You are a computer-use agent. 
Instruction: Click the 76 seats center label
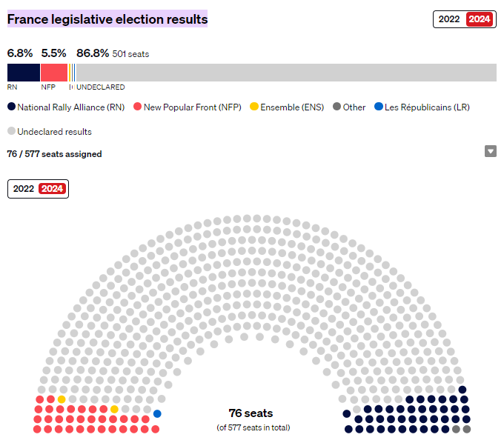[251, 413]
